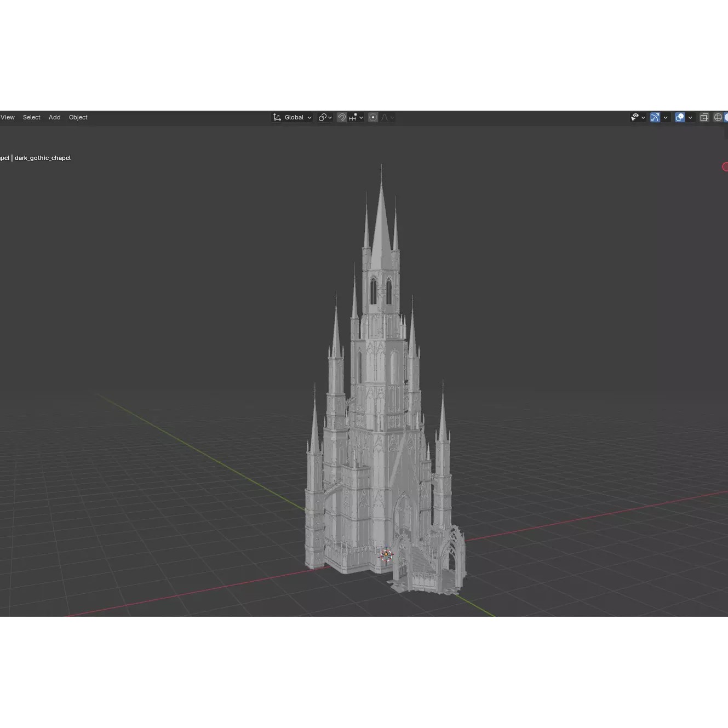This screenshot has width=728, height=728.
Task: Click the transform orientation axes icon
Action: 277,117
